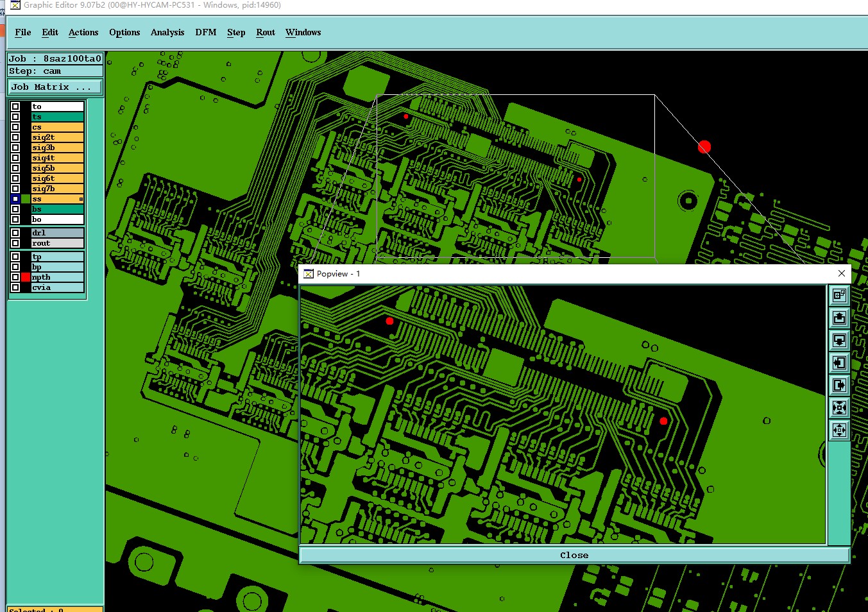Open the Edit menu
The height and width of the screenshot is (612, 868).
click(50, 32)
